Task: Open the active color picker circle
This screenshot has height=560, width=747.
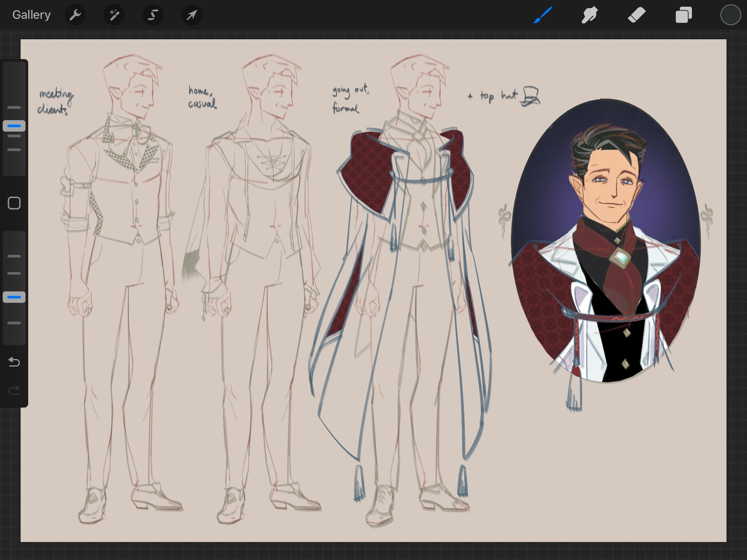Action: [x=730, y=15]
